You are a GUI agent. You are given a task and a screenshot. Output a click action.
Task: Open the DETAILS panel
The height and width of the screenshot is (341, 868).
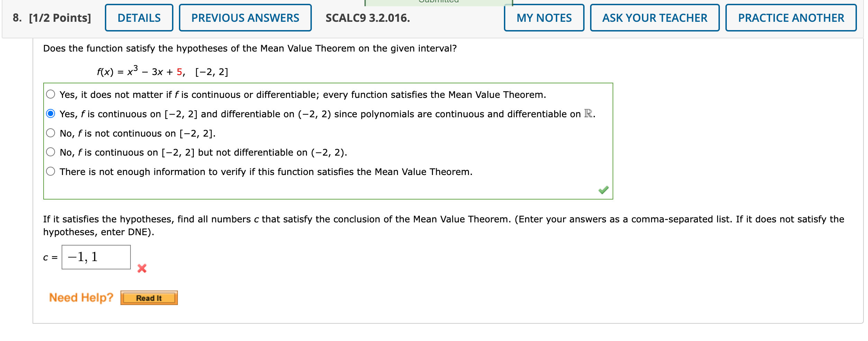139,17
